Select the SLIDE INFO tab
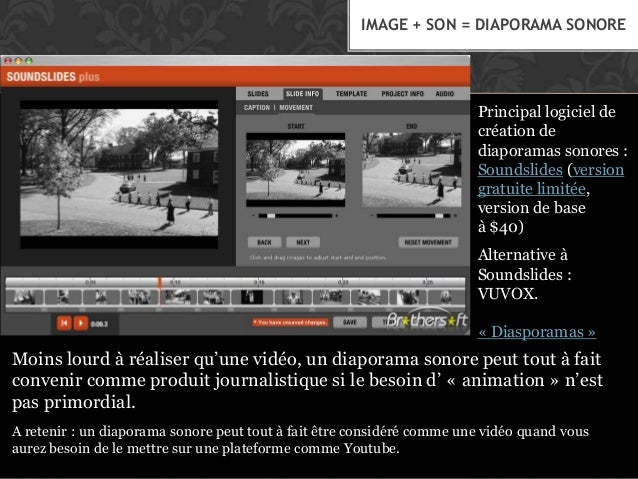 coord(302,94)
